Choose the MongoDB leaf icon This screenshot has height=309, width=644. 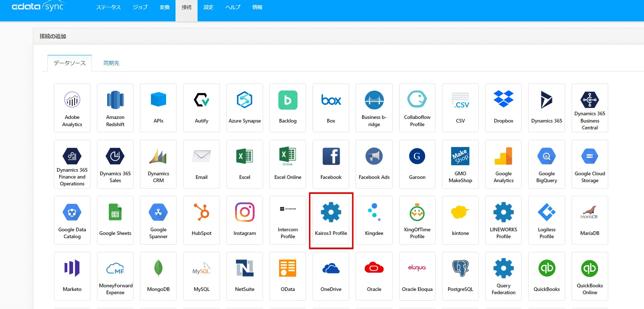[x=158, y=268]
